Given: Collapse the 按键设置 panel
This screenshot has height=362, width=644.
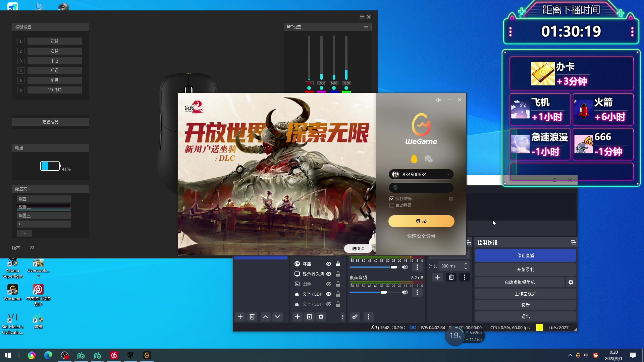Looking at the screenshot, I should [84, 27].
